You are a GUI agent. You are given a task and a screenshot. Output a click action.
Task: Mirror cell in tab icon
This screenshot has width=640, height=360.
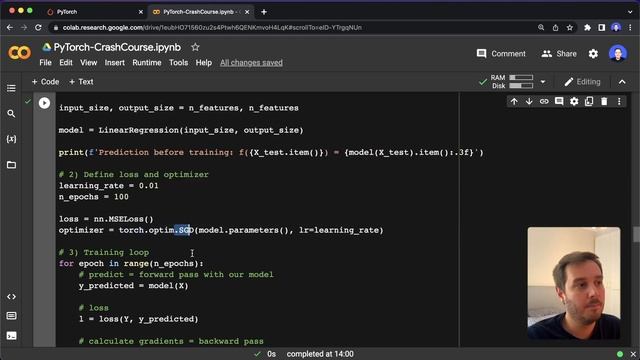[589, 102]
